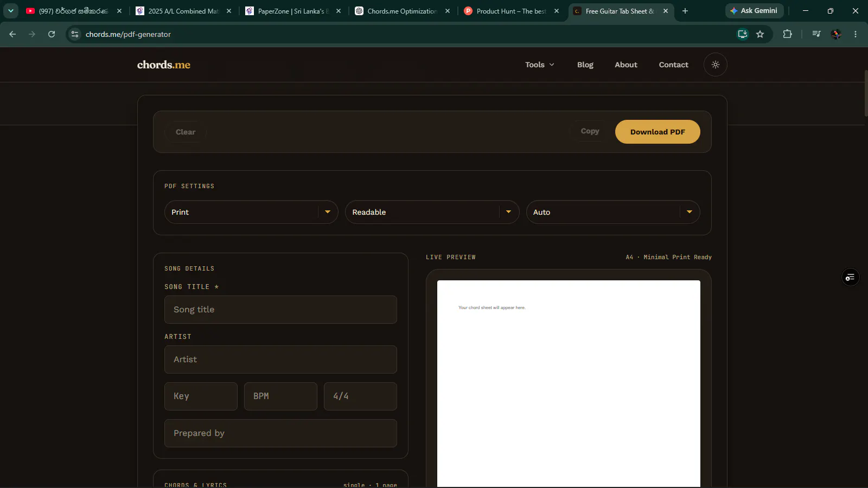Click the site information icon in address bar
This screenshot has height=488, width=868.
point(75,34)
